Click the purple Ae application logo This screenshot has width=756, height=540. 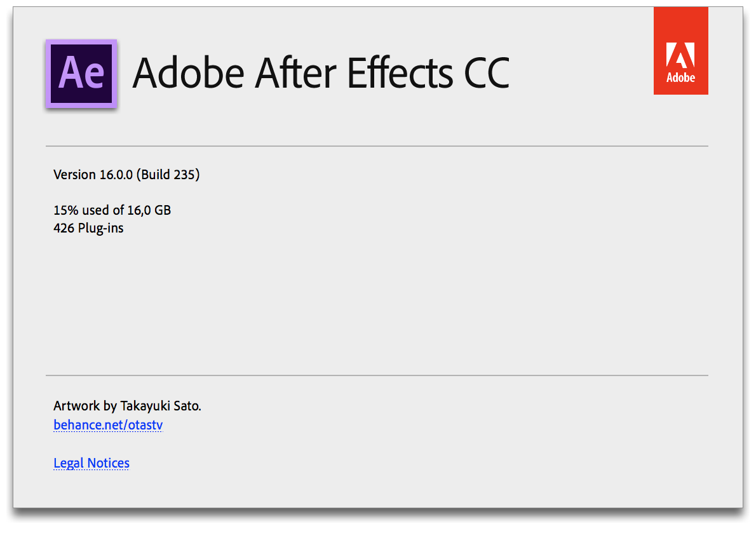(81, 74)
